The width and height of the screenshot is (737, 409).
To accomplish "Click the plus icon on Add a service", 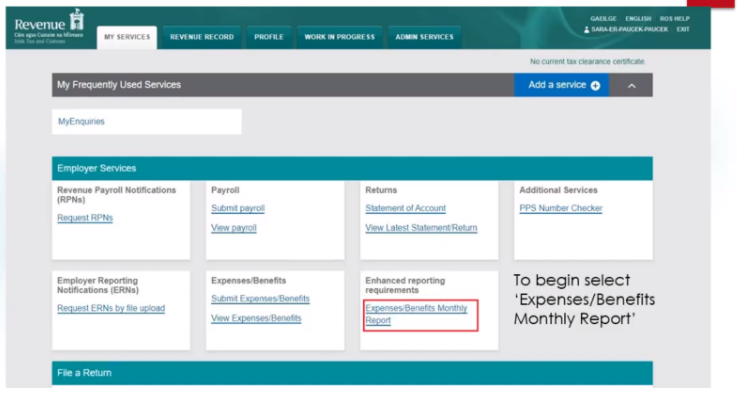I will (x=595, y=85).
